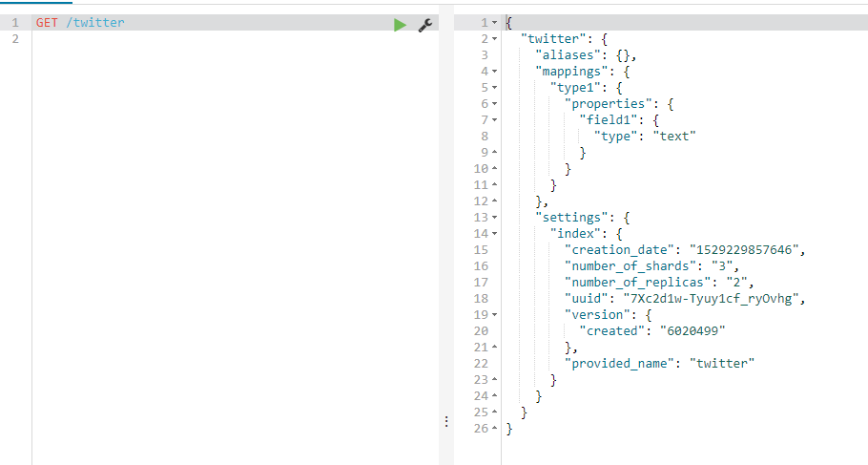Screen dimensions: 868x465
Task: Collapse the "twitter" object fold arrow
Action: 495,39
